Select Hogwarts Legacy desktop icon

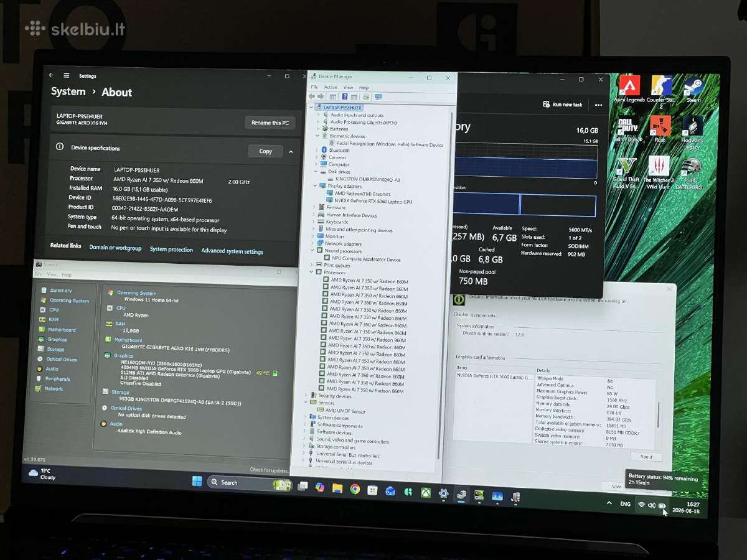692,132
